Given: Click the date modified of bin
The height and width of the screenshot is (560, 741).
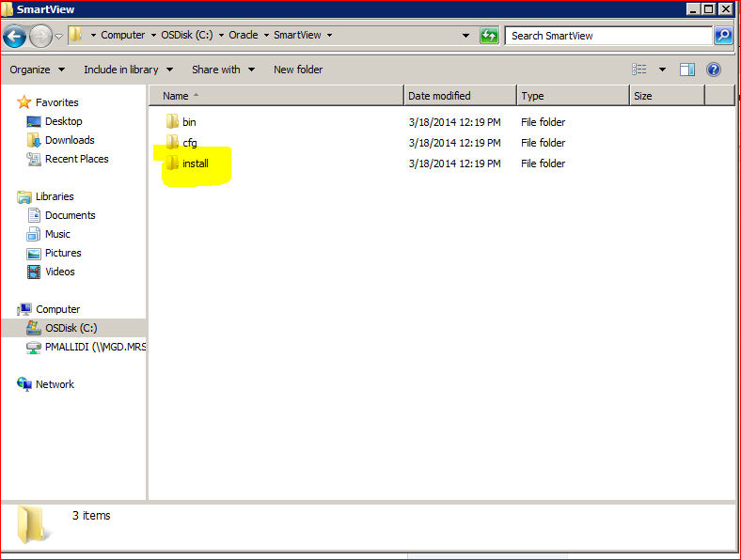Looking at the screenshot, I should tap(454, 122).
